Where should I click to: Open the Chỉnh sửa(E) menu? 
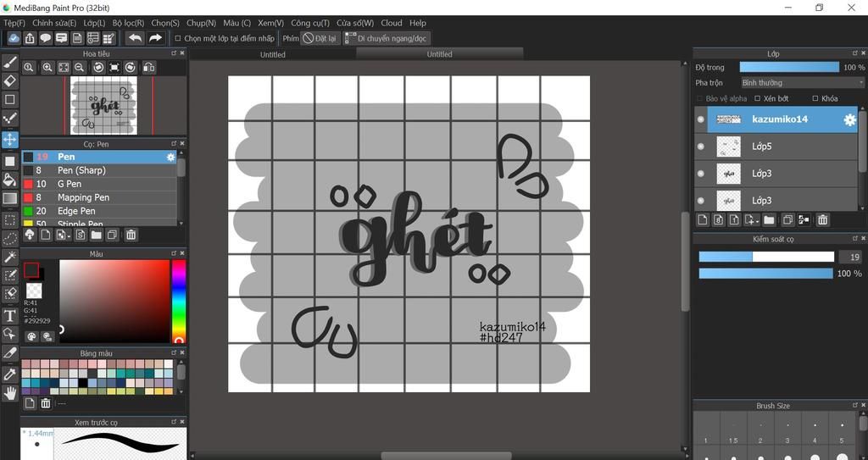54,23
